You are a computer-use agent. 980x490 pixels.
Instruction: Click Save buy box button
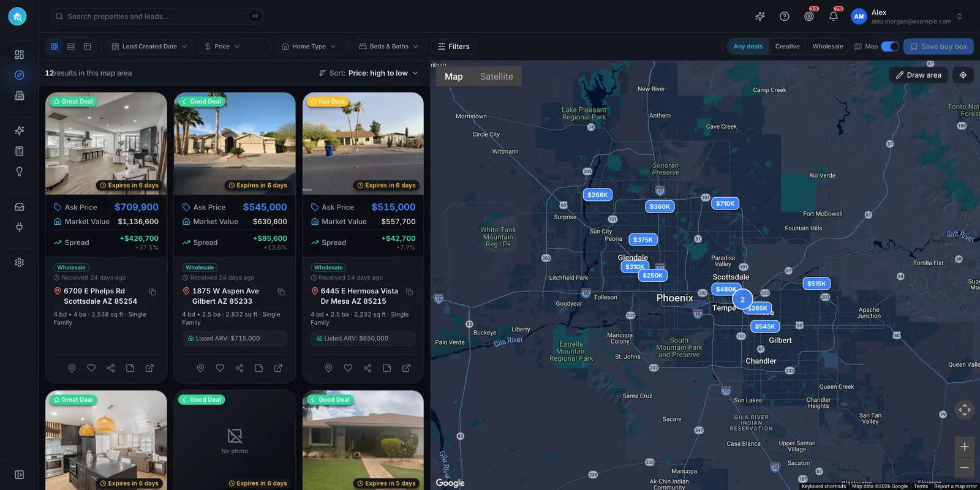tap(938, 47)
